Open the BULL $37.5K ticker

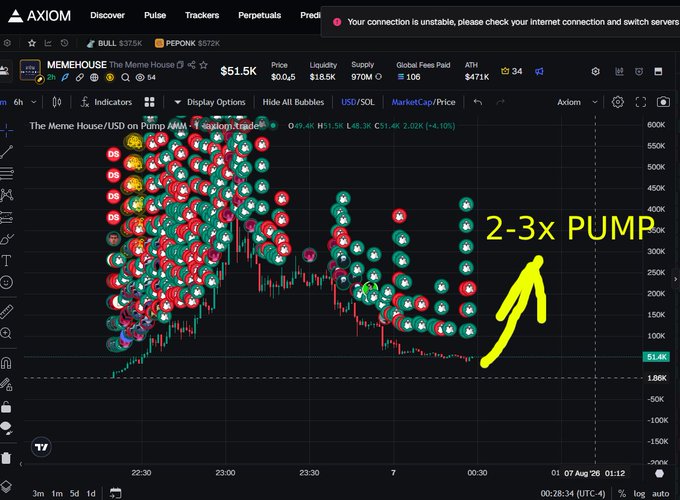[114, 43]
